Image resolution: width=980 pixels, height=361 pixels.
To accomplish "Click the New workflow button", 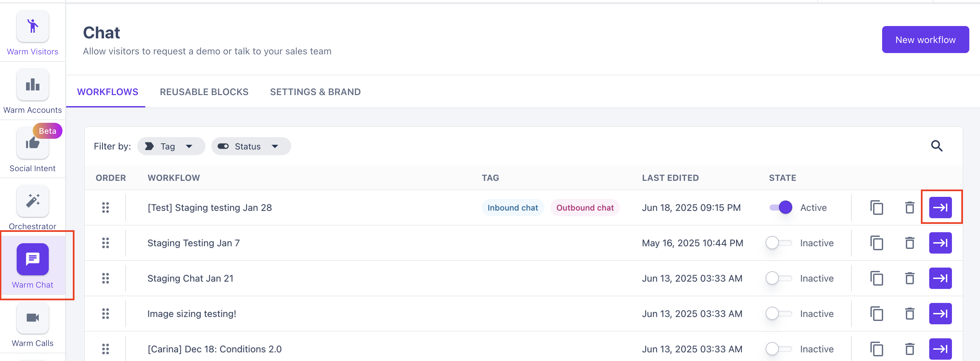I will pos(925,40).
